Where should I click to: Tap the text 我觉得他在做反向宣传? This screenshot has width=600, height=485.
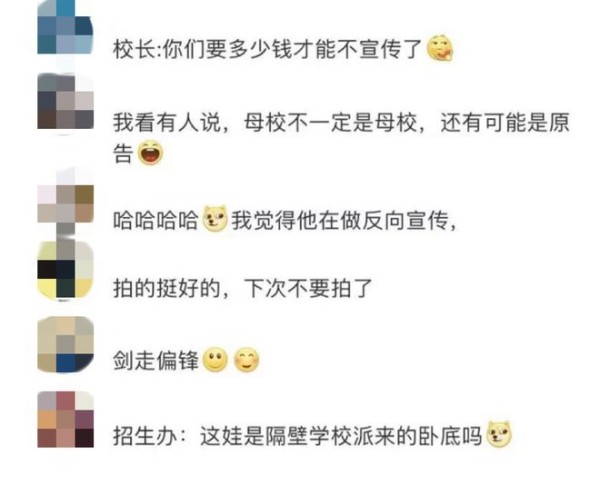click(339, 220)
